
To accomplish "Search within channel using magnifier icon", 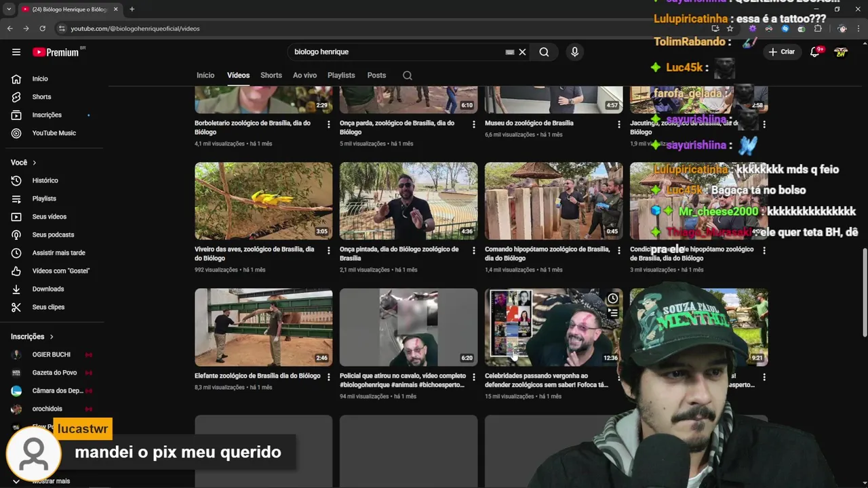I will (408, 75).
